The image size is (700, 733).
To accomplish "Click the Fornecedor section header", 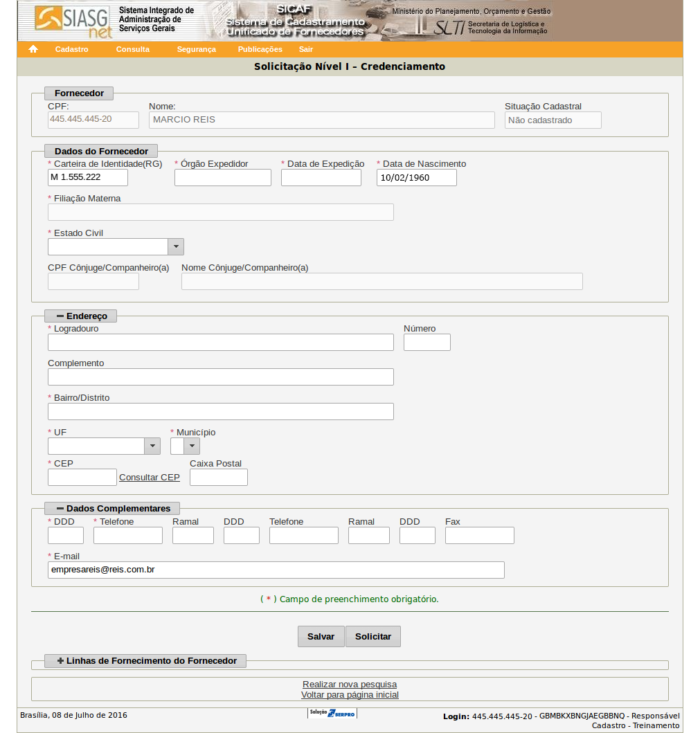I will (79, 93).
